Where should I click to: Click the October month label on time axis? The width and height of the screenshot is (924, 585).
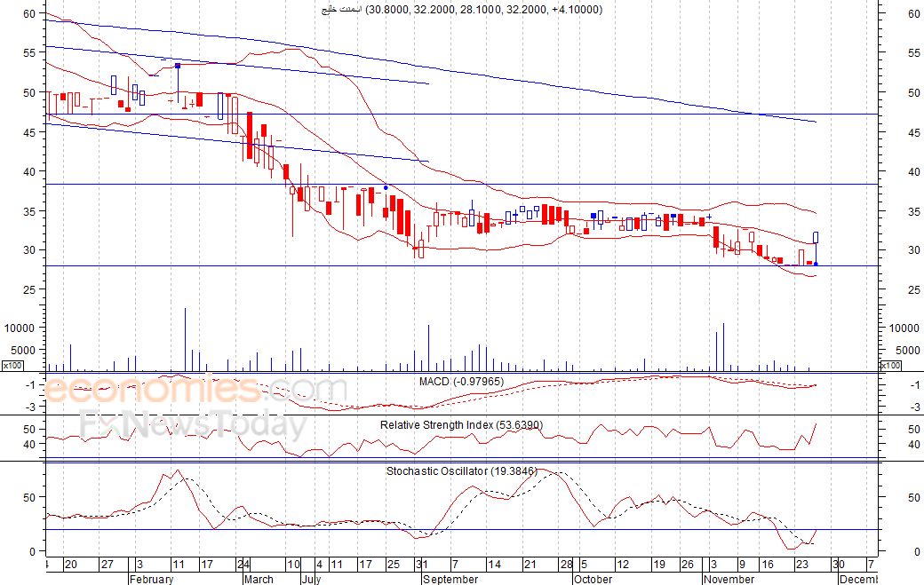point(593,579)
